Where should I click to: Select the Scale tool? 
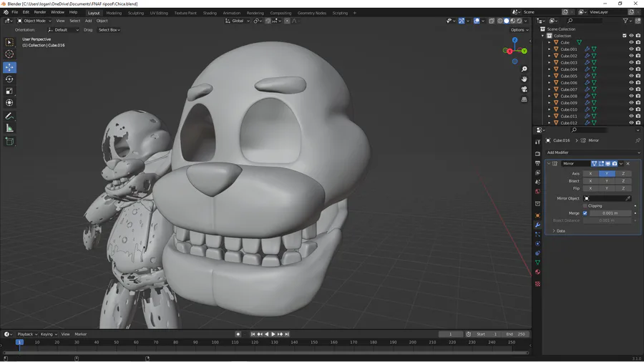(x=9, y=91)
